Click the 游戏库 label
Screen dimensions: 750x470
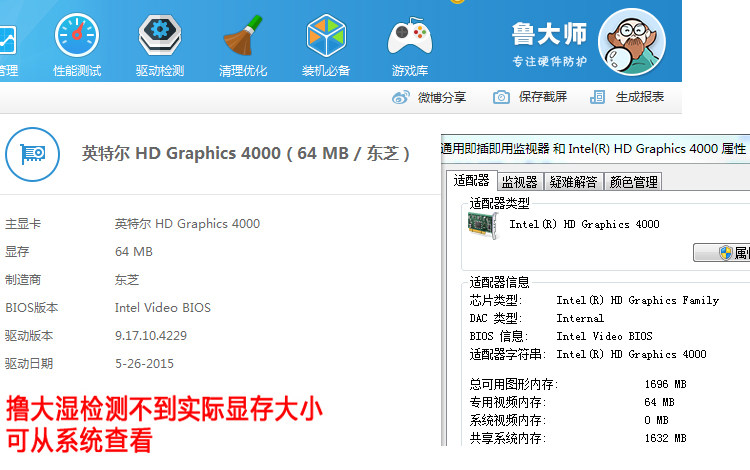[410, 71]
